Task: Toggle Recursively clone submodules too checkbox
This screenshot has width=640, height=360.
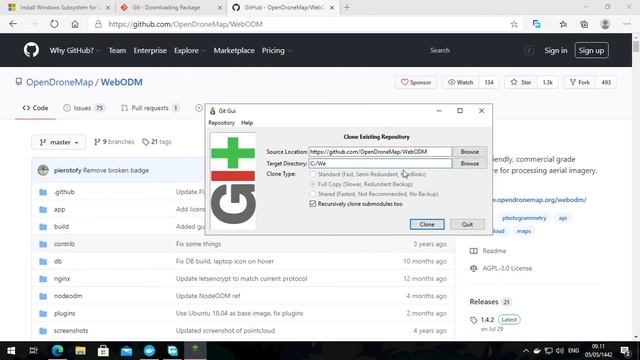Action: 313,204
